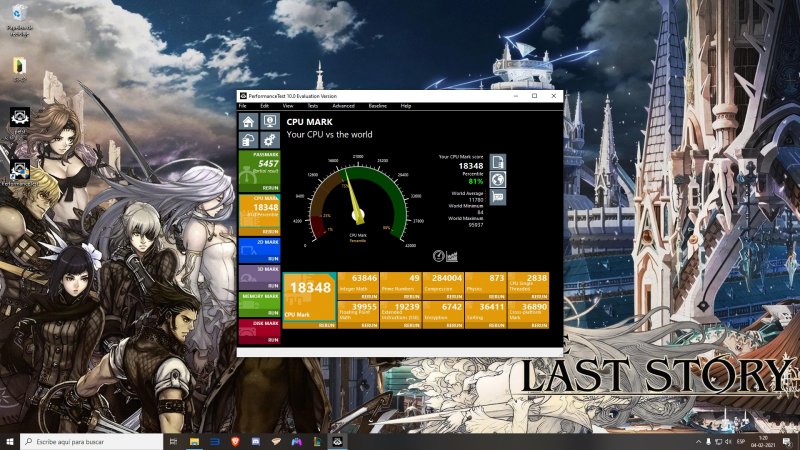Viewport: 800px width, 450px height.
Task: Open the Edit menu
Action: pyautogui.click(x=264, y=106)
